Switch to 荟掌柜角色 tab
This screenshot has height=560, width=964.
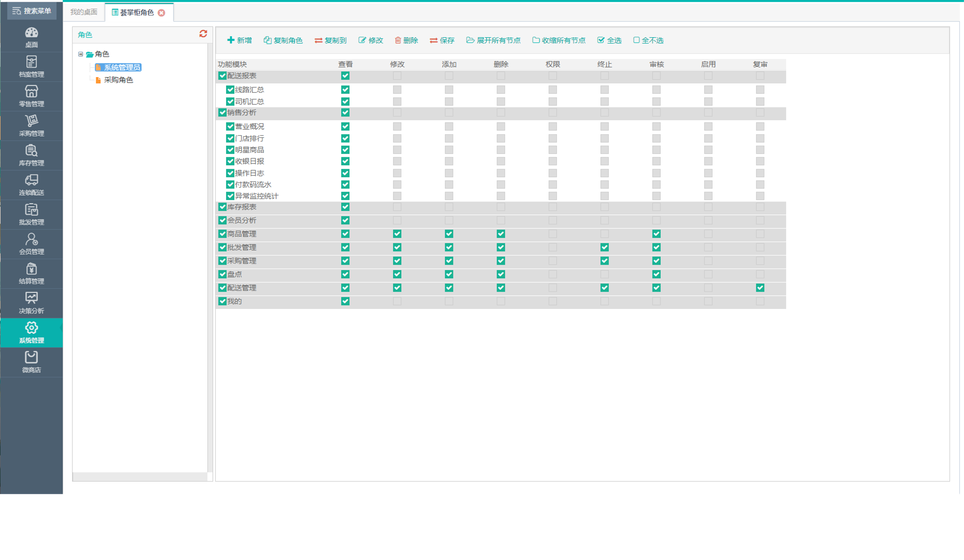pos(137,12)
